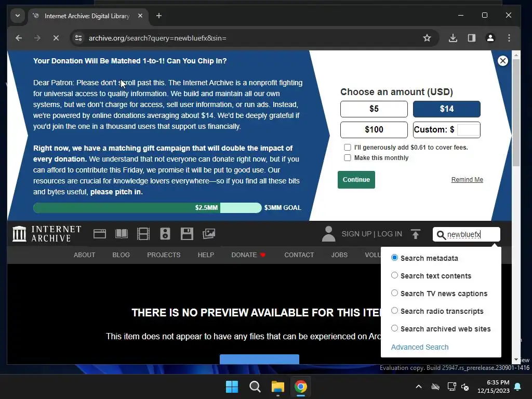The width and height of the screenshot is (532, 399).
Task: Click SIGN UP link
Action: coord(356,234)
